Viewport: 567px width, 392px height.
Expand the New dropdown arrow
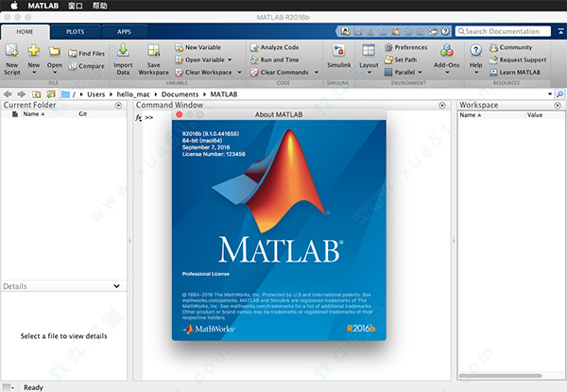click(x=34, y=73)
